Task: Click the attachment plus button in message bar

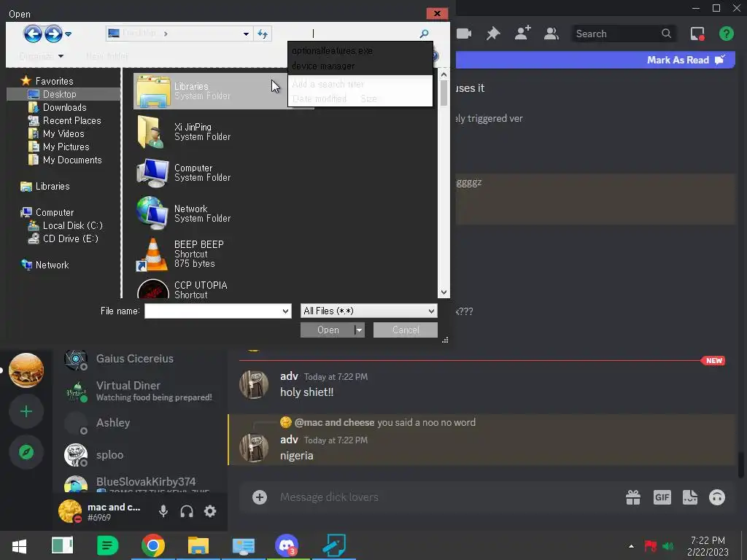Action: coord(259,497)
